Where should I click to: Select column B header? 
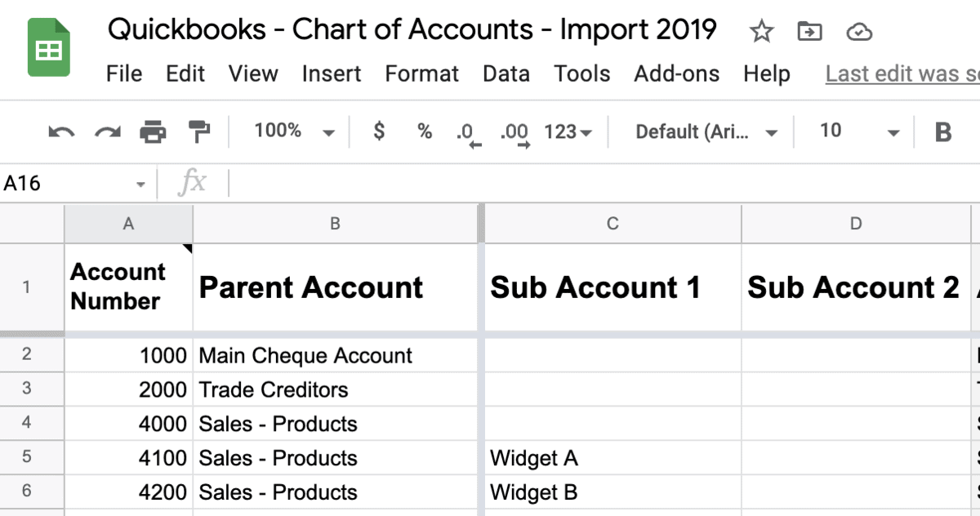[x=336, y=223]
